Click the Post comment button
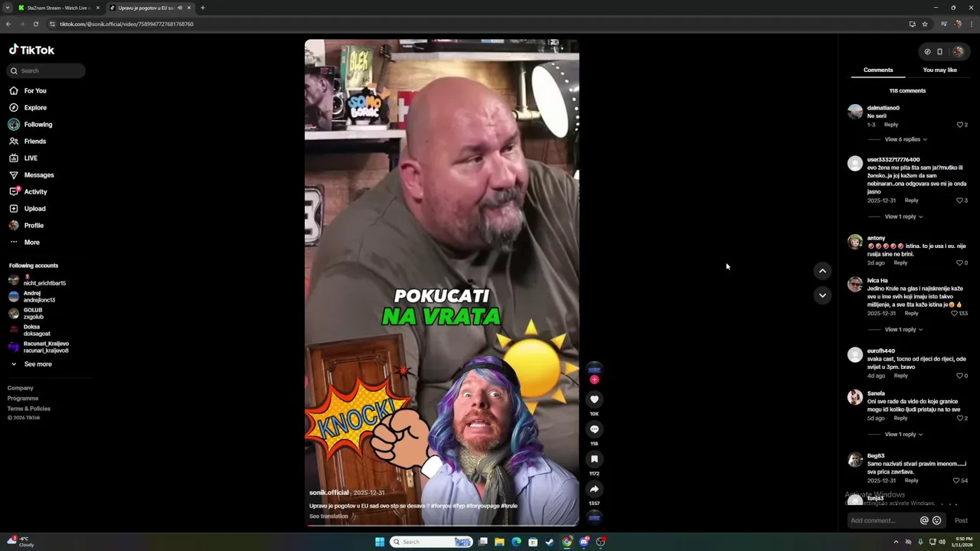This screenshot has height=551, width=980. pos(961,520)
